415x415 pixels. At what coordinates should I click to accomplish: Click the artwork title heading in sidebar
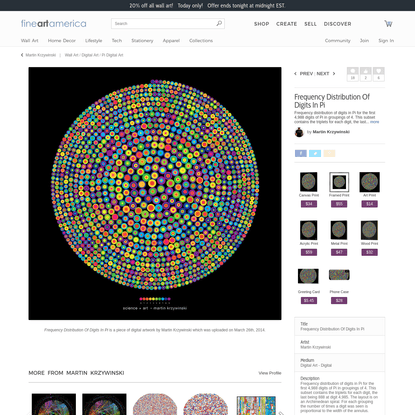click(332, 101)
